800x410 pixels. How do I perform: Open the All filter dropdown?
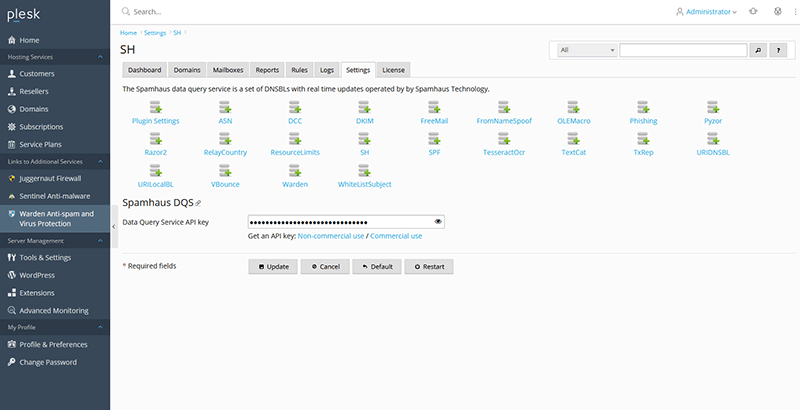click(587, 49)
